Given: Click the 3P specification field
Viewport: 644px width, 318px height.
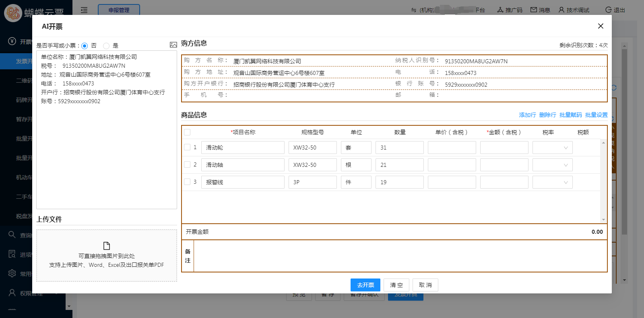Looking at the screenshot, I should pyautogui.click(x=313, y=182).
